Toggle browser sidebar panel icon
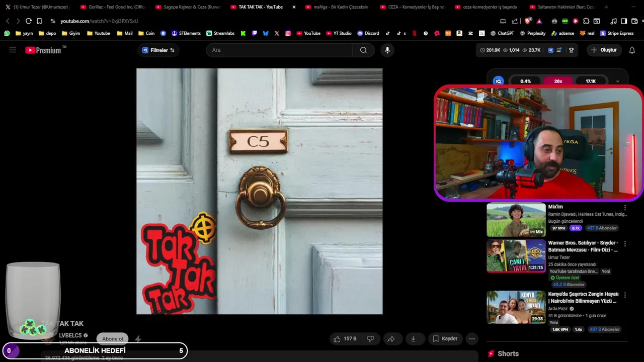 624,21
